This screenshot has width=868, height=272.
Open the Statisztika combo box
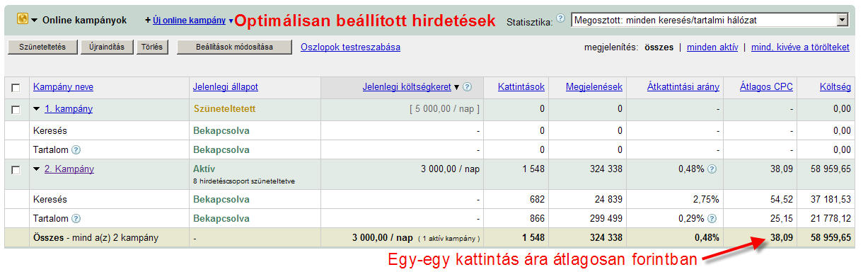710,20
